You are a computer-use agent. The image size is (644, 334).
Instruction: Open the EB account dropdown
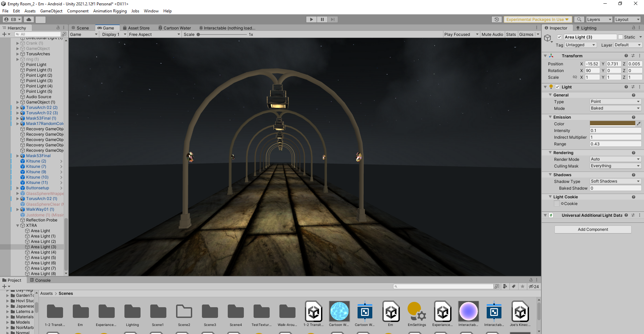[x=12, y=19]
